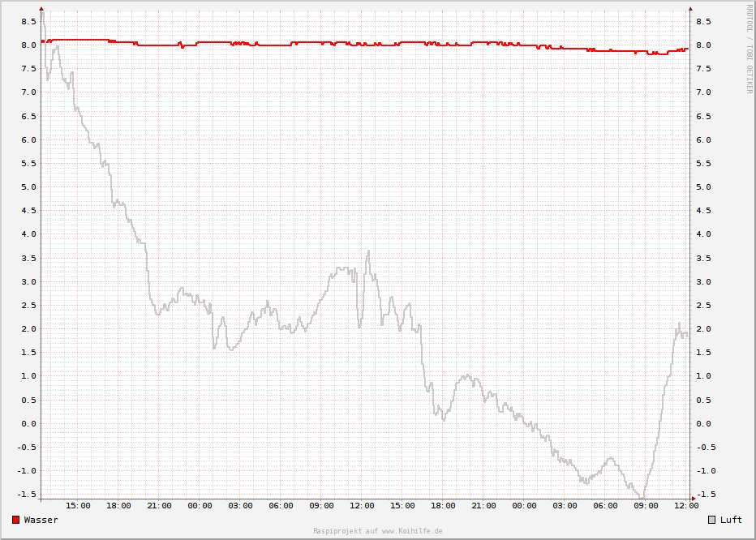Image resolution: width=756 pixels, height=540 pixels.
Task: Click the RRDTOOL / TOBI OETIKER watermark
Action: [749, 48]
